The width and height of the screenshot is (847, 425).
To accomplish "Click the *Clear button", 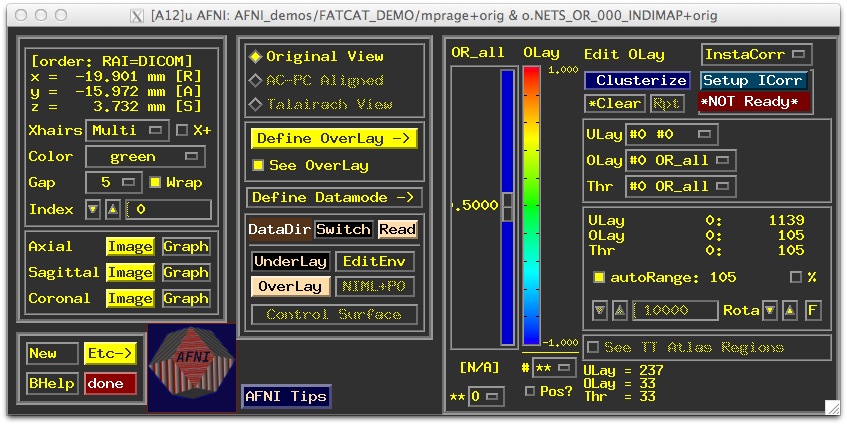I will click(615, 103).
